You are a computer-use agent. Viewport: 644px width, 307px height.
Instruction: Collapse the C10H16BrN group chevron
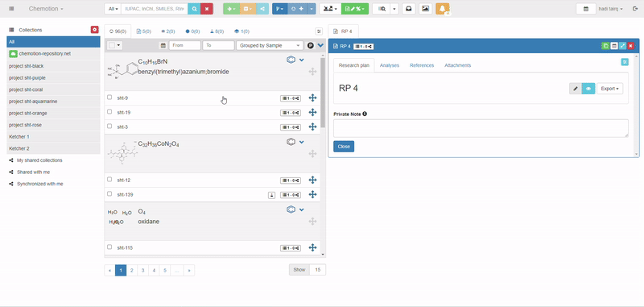tap(301, 60)
